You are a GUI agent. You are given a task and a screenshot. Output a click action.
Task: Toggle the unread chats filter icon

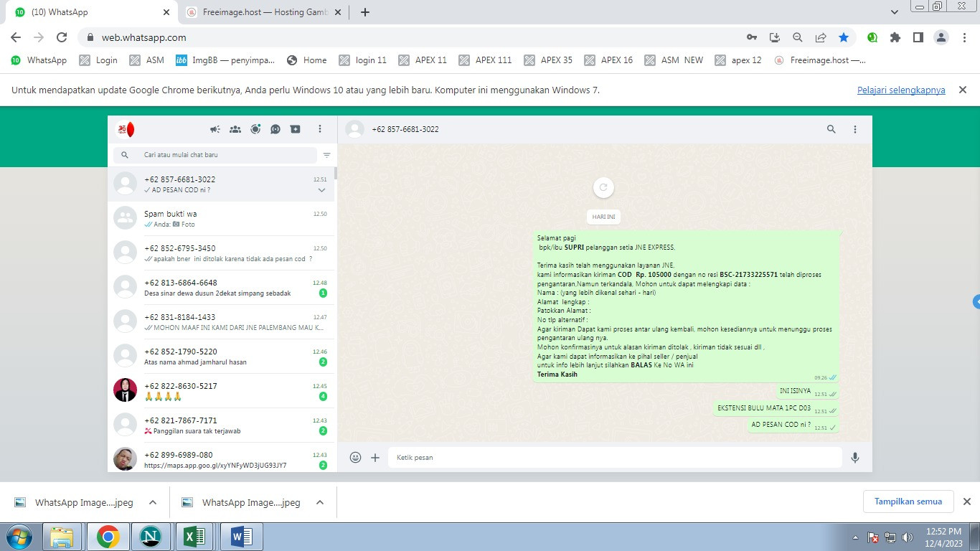click(x=326, y=155)
